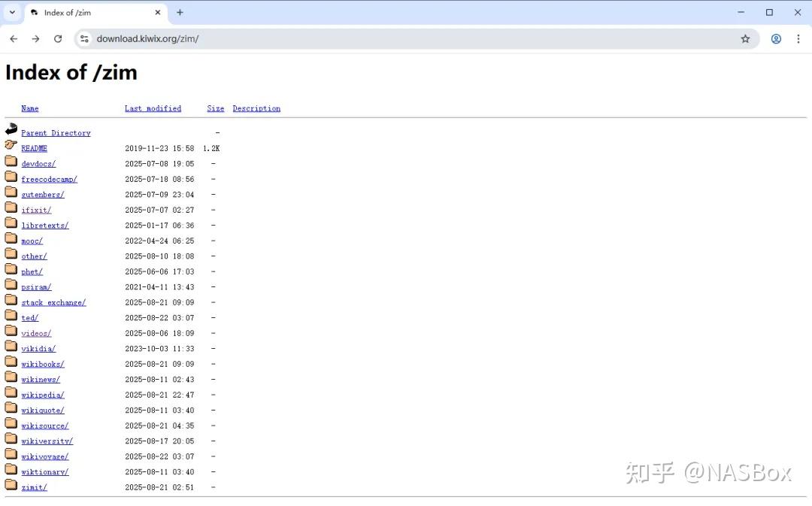Open the libretexts/ folder link
812x506 pixels.
tap(45, 226)
